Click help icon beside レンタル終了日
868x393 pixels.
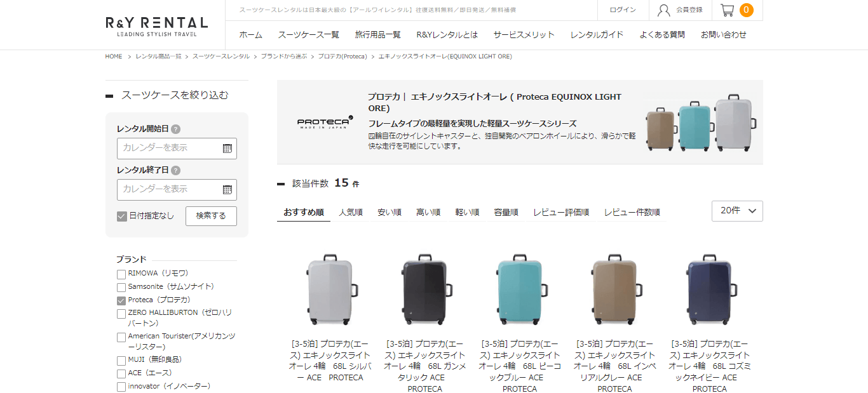click(x=176, y=170)
